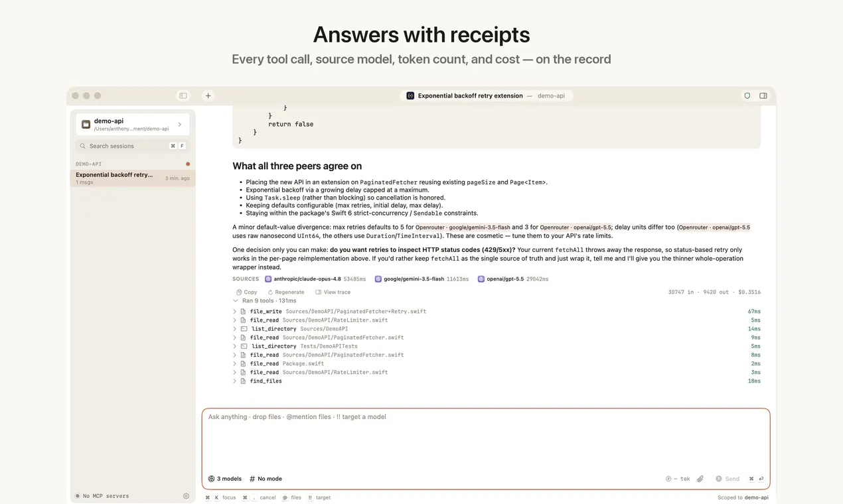
Task: Click the cancel shortcut hint
Action: click(260, 497)
